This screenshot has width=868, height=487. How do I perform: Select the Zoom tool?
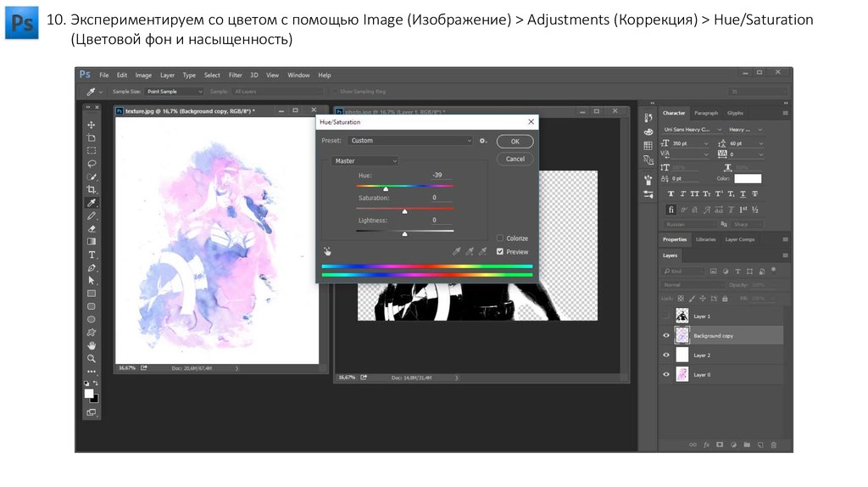92,359
